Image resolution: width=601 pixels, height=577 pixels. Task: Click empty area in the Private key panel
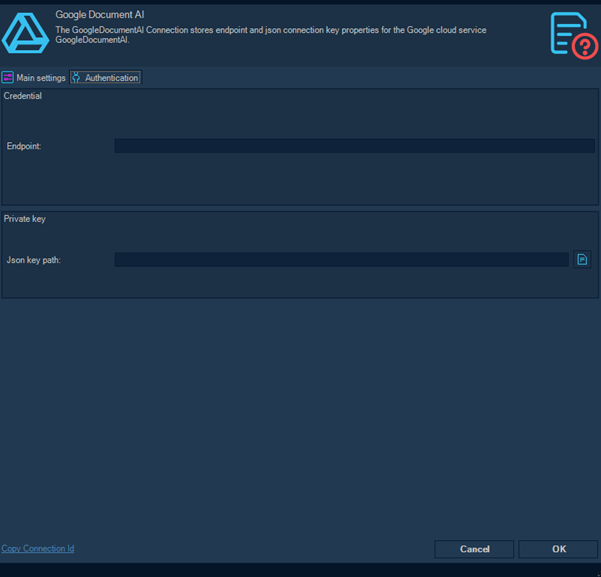(300, 283)
